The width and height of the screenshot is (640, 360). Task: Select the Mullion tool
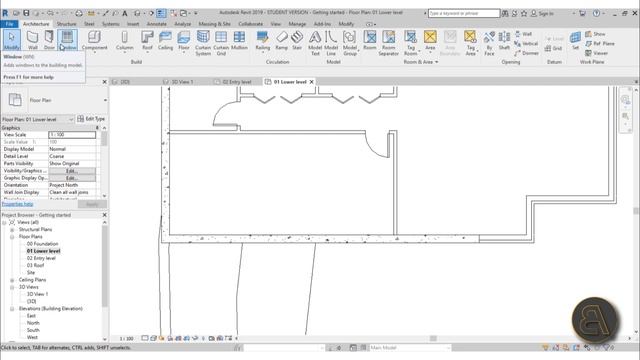click(239, 40)
